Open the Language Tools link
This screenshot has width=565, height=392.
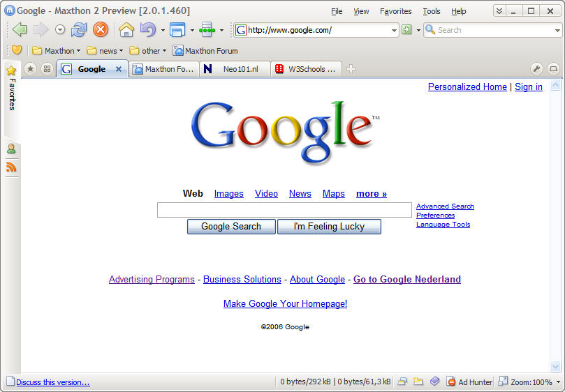point(443,225)
